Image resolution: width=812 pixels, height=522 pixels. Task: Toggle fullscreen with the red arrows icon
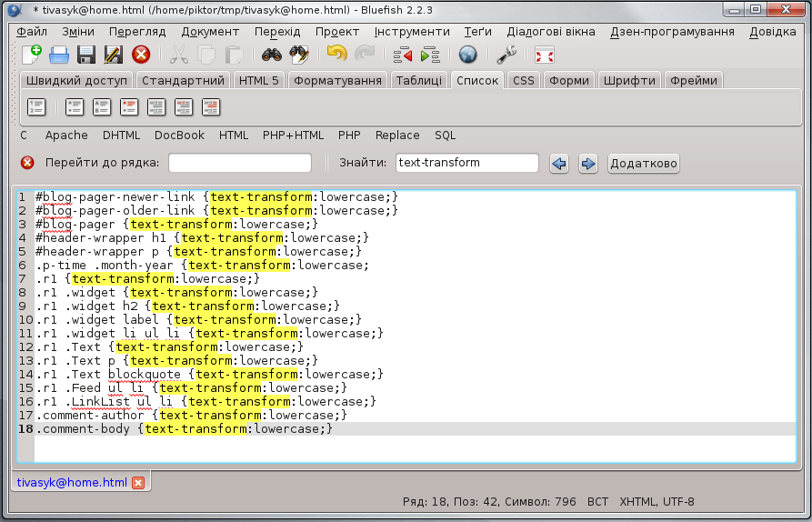point(545,55)
